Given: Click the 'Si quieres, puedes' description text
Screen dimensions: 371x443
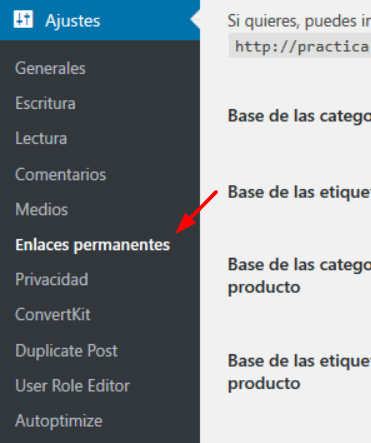Looking at the screenshot, I should (x=299, y=21).
